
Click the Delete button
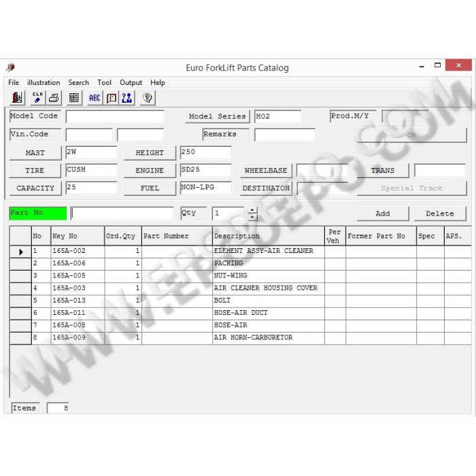tap(440, 214)
